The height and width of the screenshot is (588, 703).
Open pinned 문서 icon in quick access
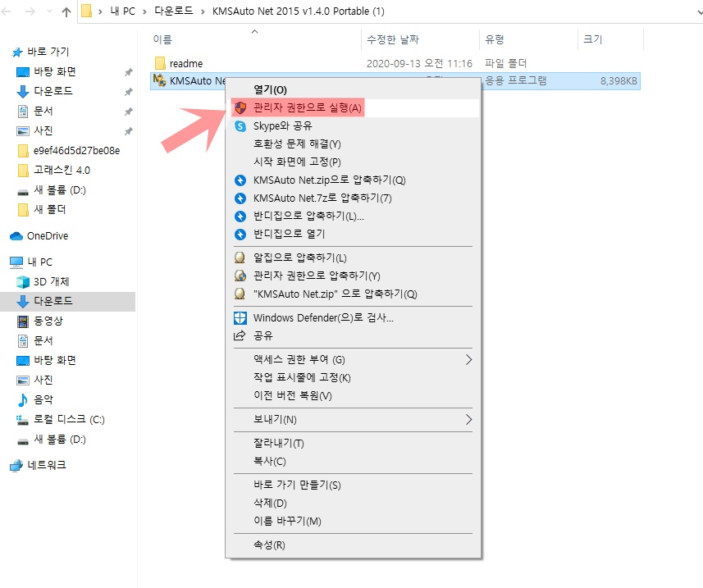click(x=23, y=112)
